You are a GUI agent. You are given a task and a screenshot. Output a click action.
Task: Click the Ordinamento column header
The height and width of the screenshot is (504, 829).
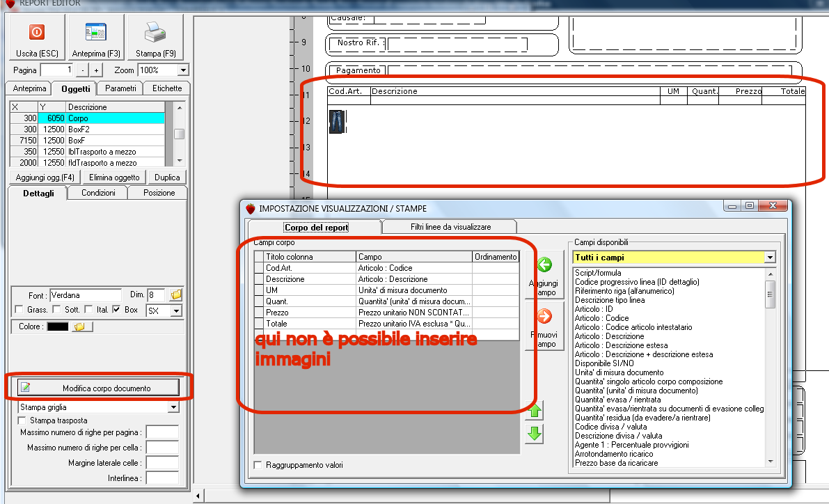click(496, 257)
